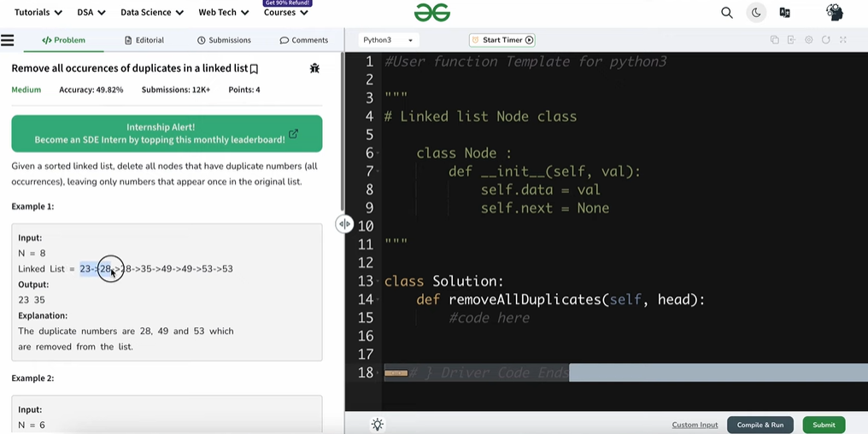Click 'self.next = None' on line 9
868x434 pixels.
(545, 208)
